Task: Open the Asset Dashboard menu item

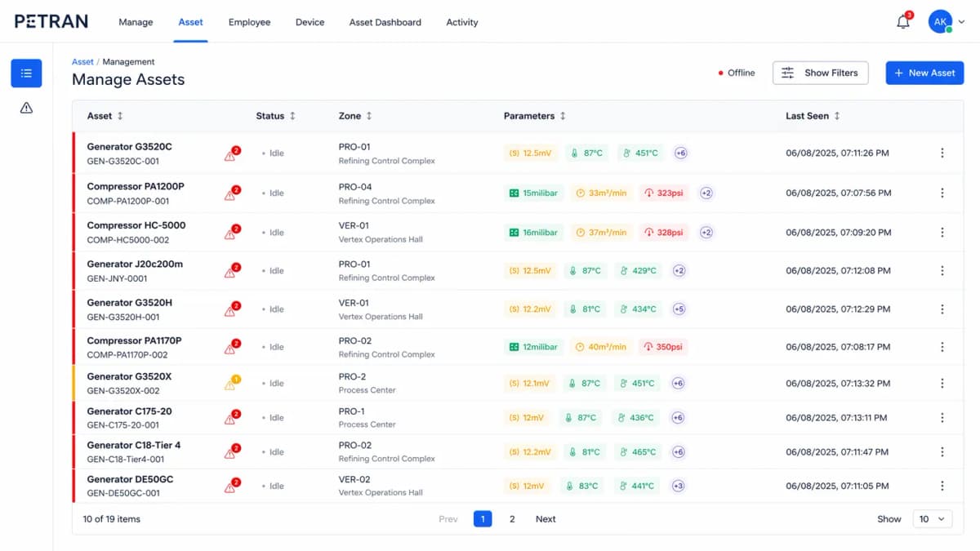Action: pos(385,22)
